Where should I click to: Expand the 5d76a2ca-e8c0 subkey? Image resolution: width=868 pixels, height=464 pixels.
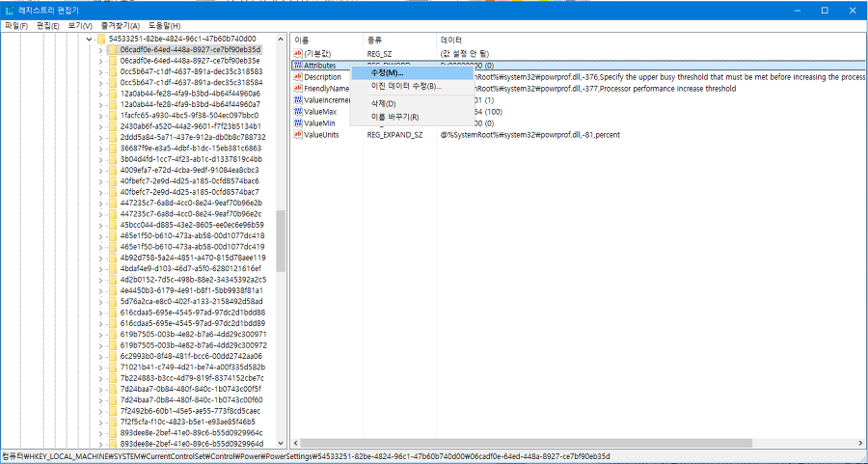tap(100, 302)
